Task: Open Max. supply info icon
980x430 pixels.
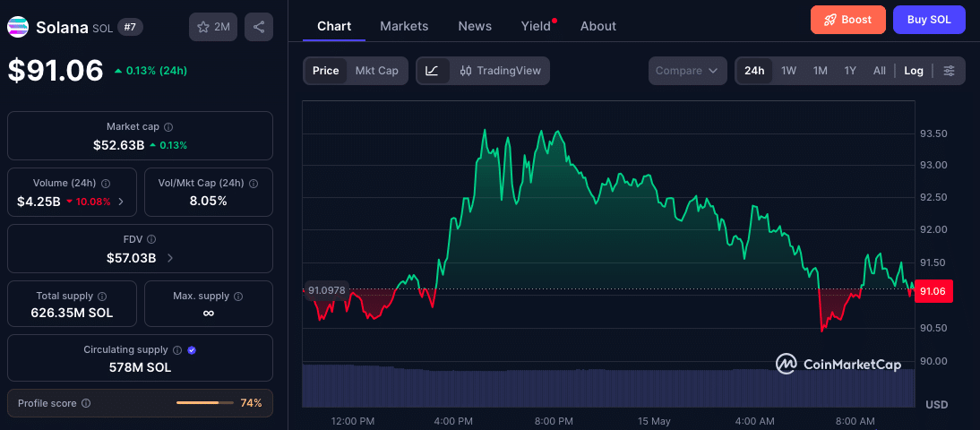Action: pos(238,297)
